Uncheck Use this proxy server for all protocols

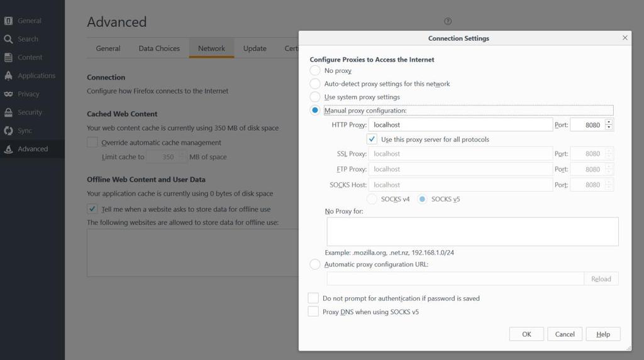[x=372, y=139]
